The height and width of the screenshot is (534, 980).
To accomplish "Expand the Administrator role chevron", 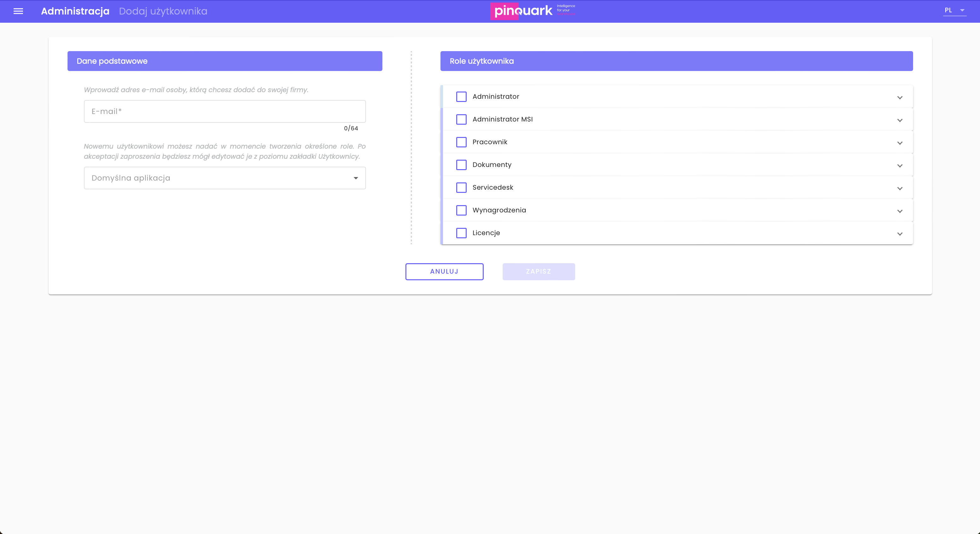I will (x=900, y=98).
